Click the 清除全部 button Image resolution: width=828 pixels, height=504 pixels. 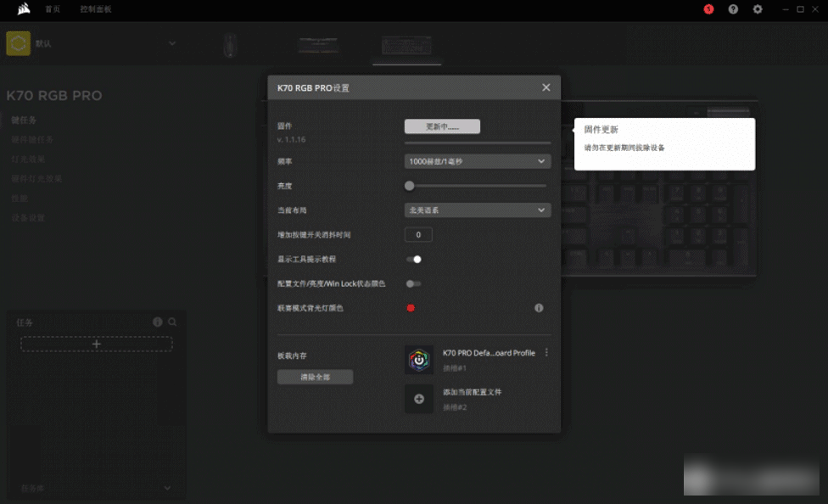click(x=315, y=377)
